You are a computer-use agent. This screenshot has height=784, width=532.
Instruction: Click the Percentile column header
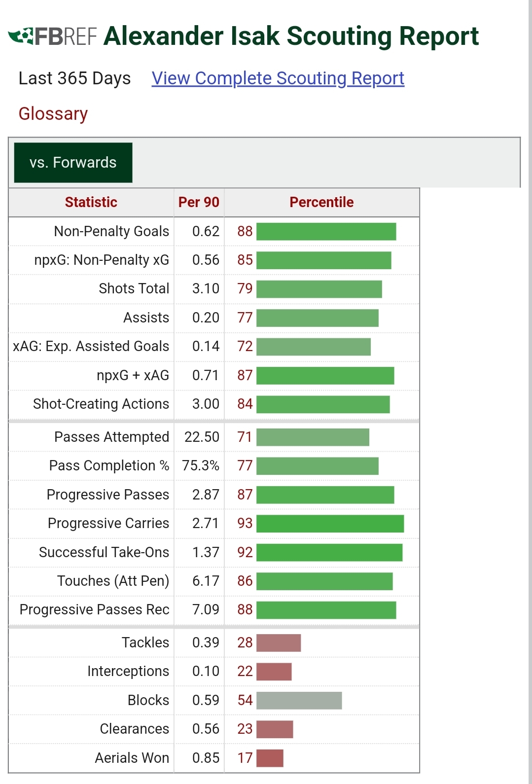[321, 202]
